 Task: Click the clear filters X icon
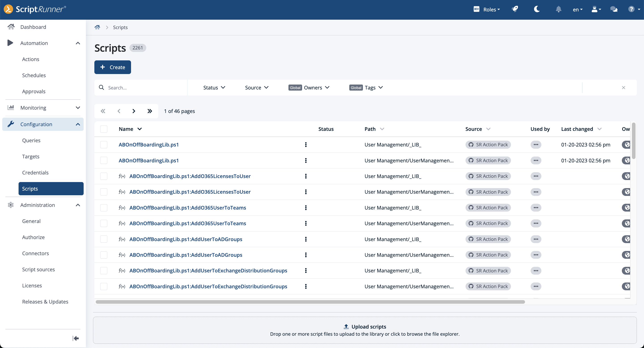tap(623, 87)
